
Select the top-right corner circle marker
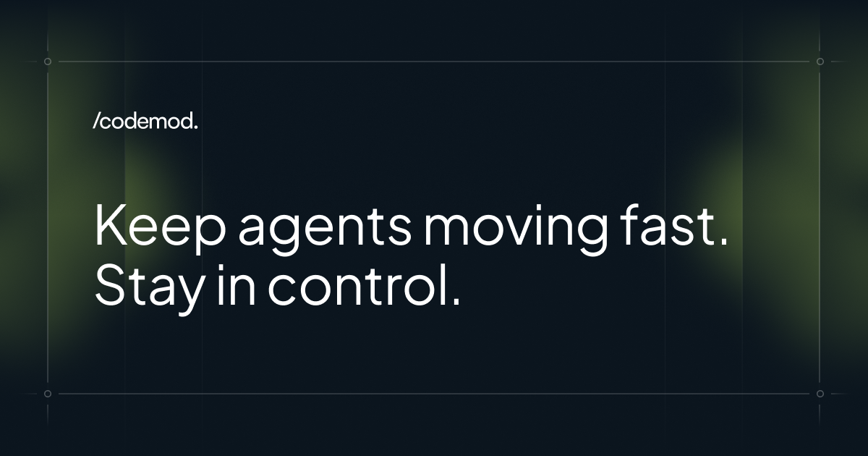820,62
